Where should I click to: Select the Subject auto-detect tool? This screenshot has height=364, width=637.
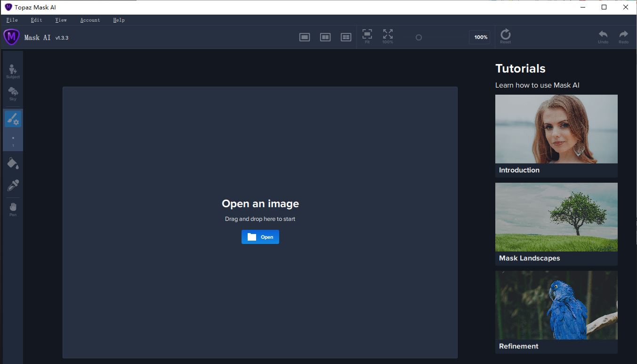(13, 71)
